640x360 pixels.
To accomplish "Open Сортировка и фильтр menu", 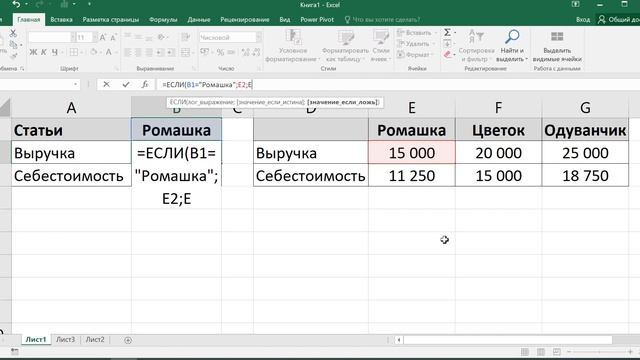I will coord(476,46).
